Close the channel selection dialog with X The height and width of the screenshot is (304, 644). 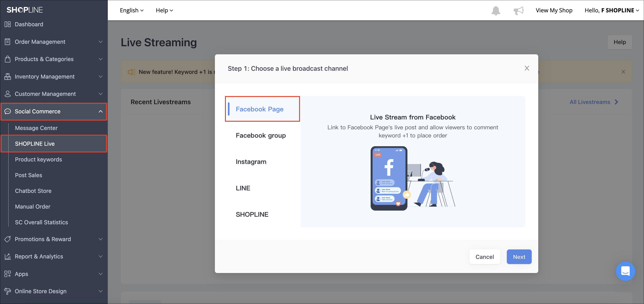[527, 68]
